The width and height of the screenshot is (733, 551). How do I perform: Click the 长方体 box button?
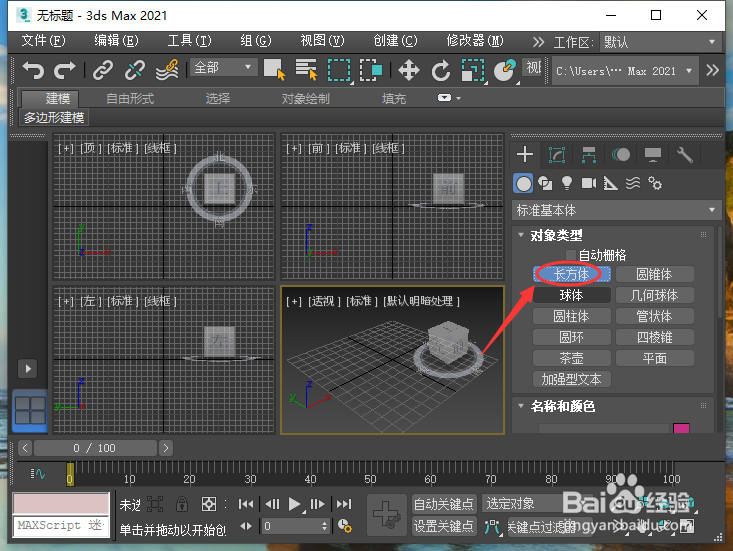coord(571,274)
